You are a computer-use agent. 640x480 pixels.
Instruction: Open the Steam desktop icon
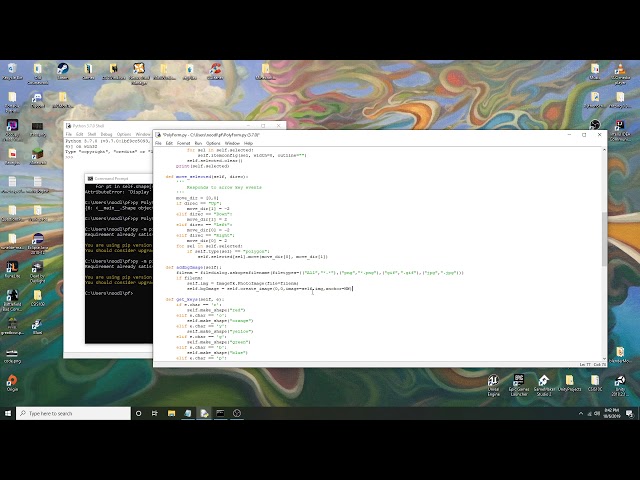pos(63,71)
